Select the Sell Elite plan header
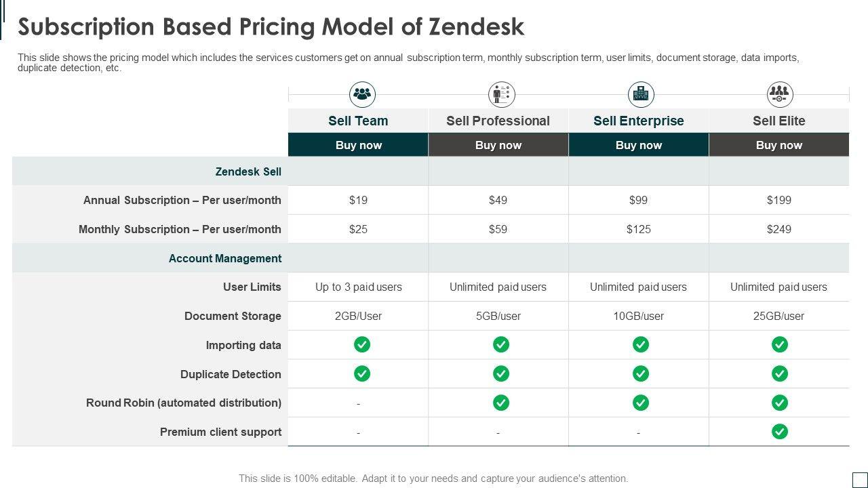Image resolution: width=868 pixels, height=488 pixels. pyautogui.click(x=778, y=121)
